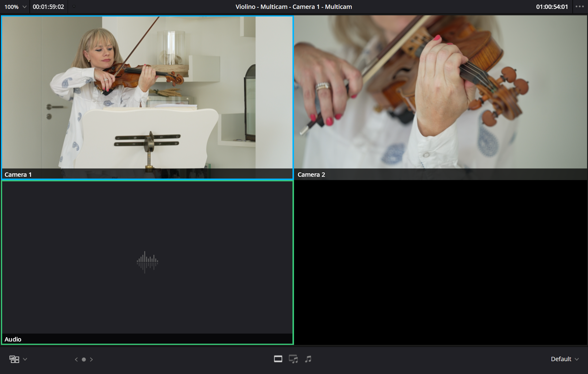Go to previous multicam angle page
This screenshot has width=588, height=374.
tap(76, 360)
